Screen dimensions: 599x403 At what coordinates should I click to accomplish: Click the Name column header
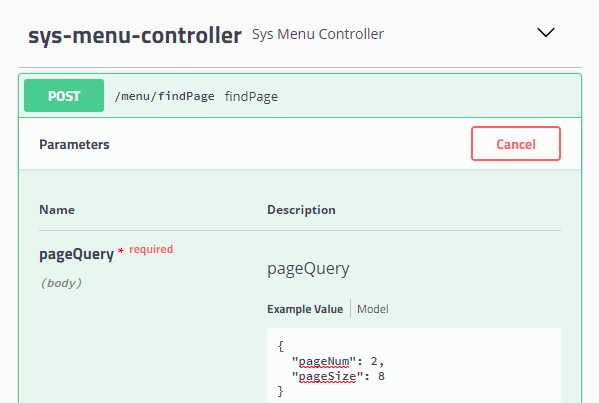click(57, 210)
